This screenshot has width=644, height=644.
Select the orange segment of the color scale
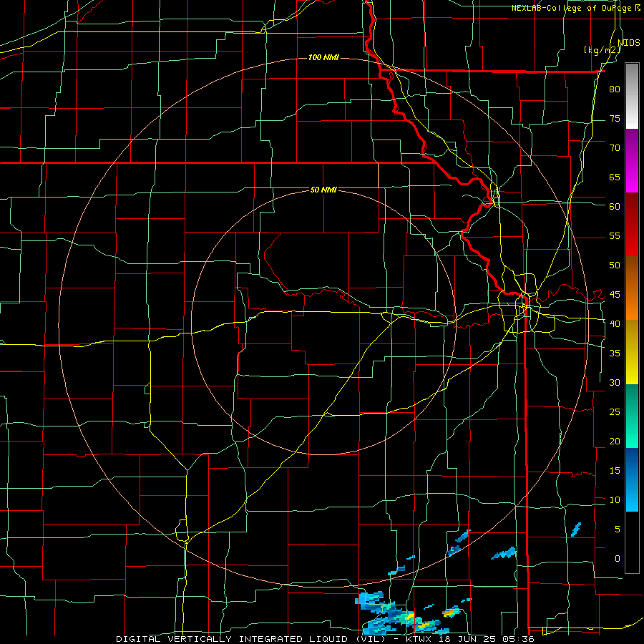(632, 303)
